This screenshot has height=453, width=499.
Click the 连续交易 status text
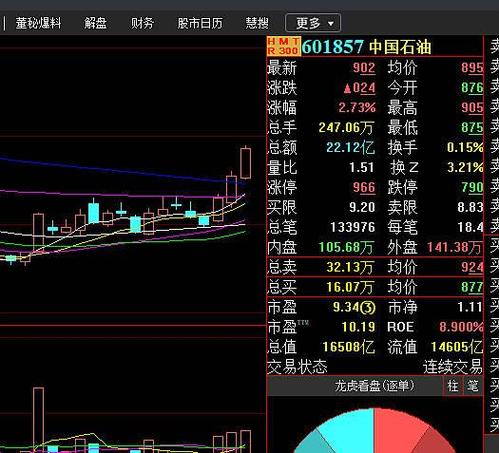tap(453, 367)
